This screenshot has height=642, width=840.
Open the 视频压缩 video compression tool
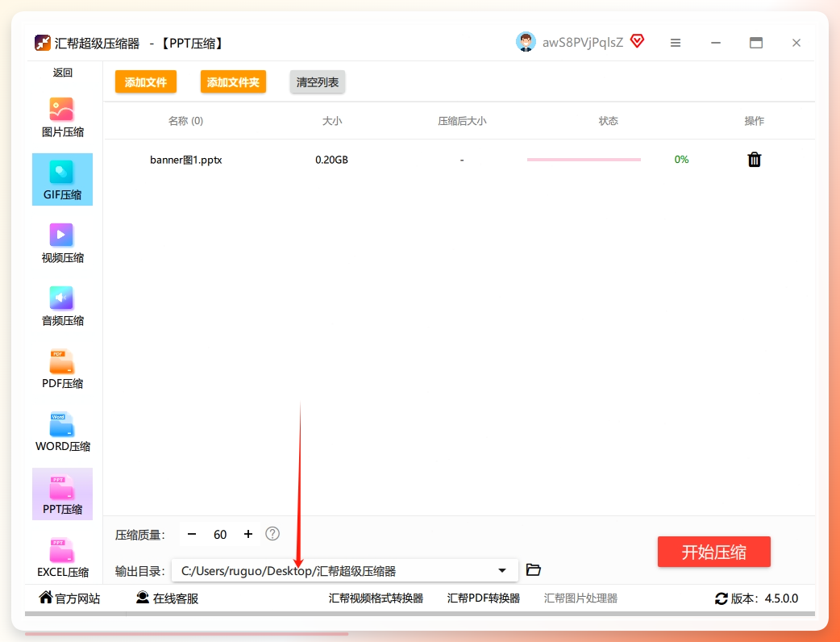[62, 243]
